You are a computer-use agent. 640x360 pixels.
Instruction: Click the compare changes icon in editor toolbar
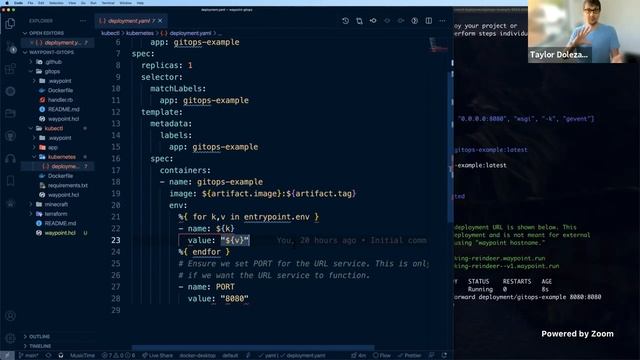(x=359, y=21)
